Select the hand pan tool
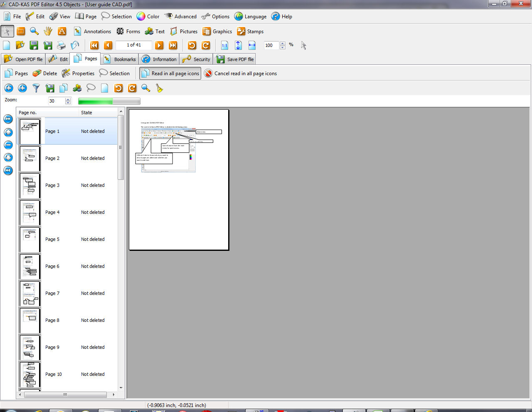The width and height of the screenshot is (532, 412). pyautogui.click(x=48, y=31)
